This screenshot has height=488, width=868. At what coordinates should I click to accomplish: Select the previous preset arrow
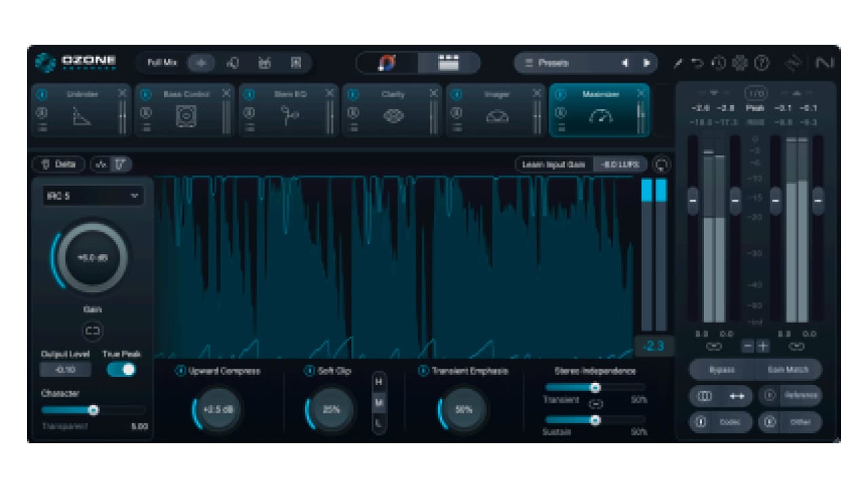pyautogui.click(x=625, y=63)
